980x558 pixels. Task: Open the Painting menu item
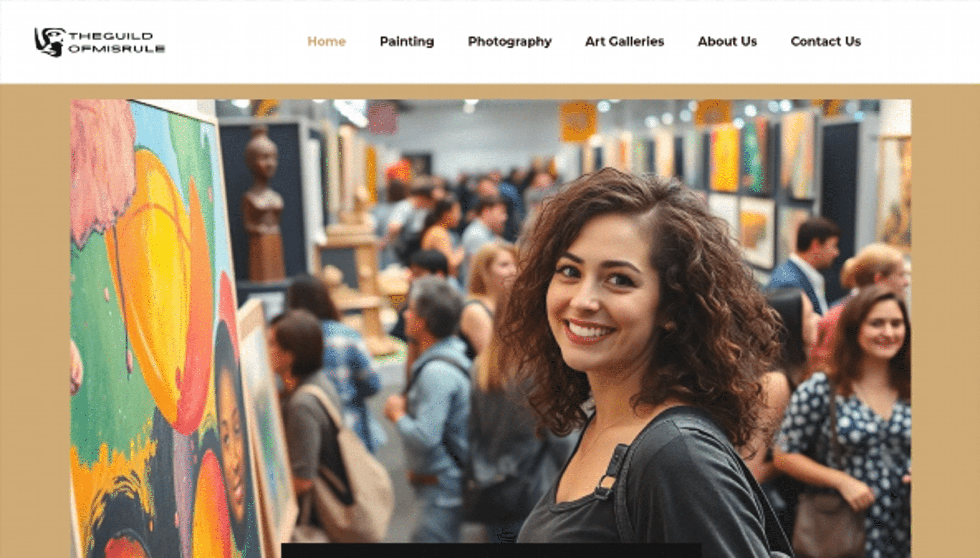point(407,41)
